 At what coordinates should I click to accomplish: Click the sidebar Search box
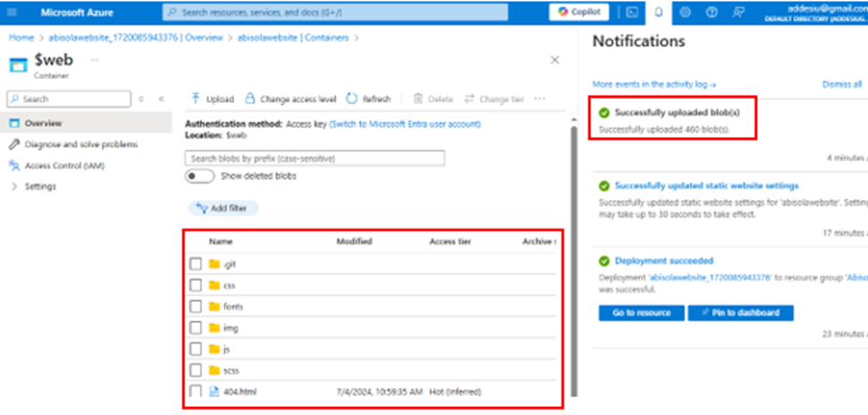(69, 99)
